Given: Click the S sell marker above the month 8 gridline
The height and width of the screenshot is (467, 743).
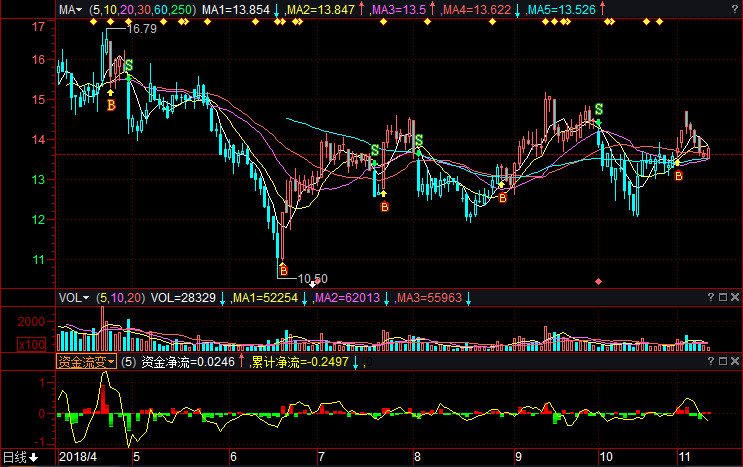Looking at the screenshot, I should pos(418,140).
